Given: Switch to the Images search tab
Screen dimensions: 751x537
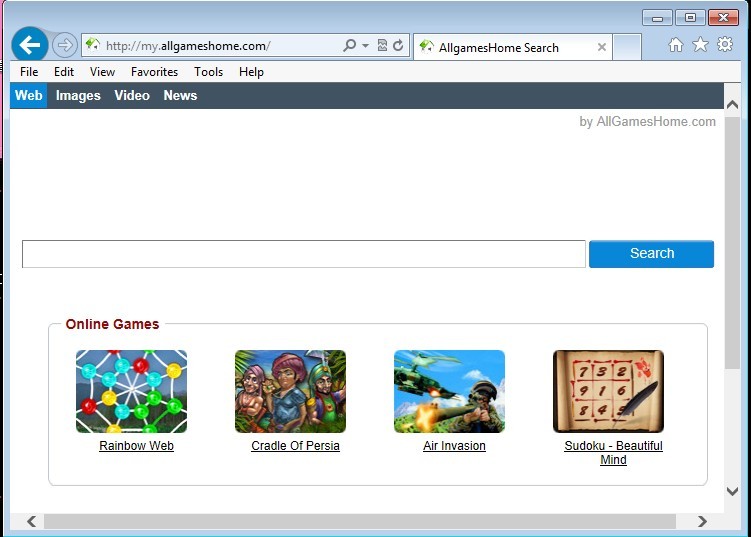Looking at the screenshot, I should [78, 95].
